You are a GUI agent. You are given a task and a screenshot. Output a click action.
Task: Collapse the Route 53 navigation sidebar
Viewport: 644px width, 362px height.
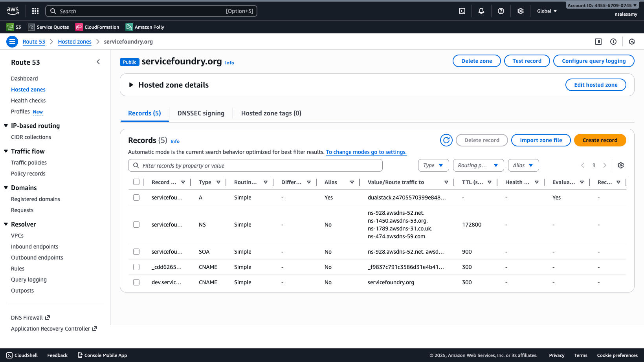(98, 62)
